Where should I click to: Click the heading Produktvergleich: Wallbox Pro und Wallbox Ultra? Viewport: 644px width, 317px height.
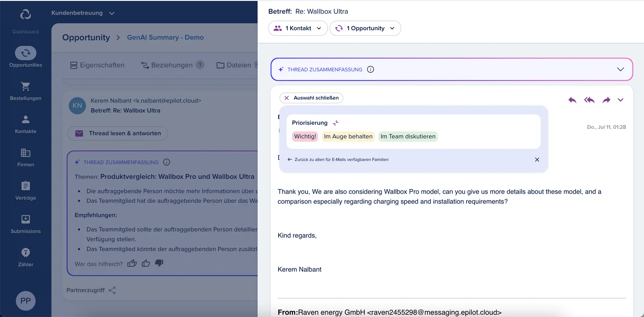177,177
